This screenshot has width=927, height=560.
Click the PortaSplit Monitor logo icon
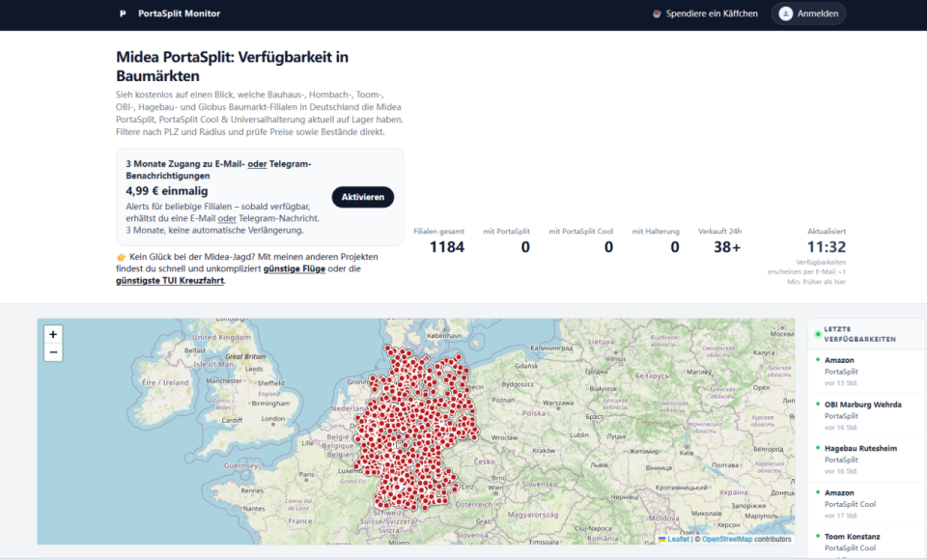(123, 14)
